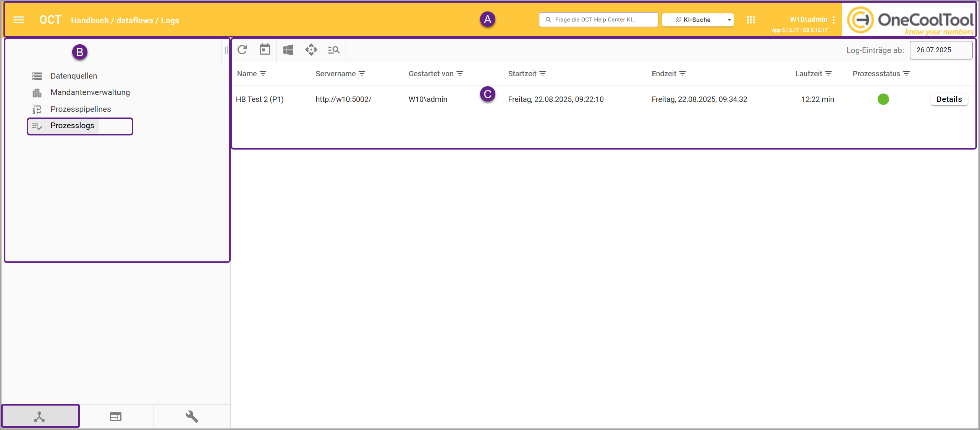The image size is (980, 430).
Task: Click the log search magnifier-list icon
Action: pos(333,50)
